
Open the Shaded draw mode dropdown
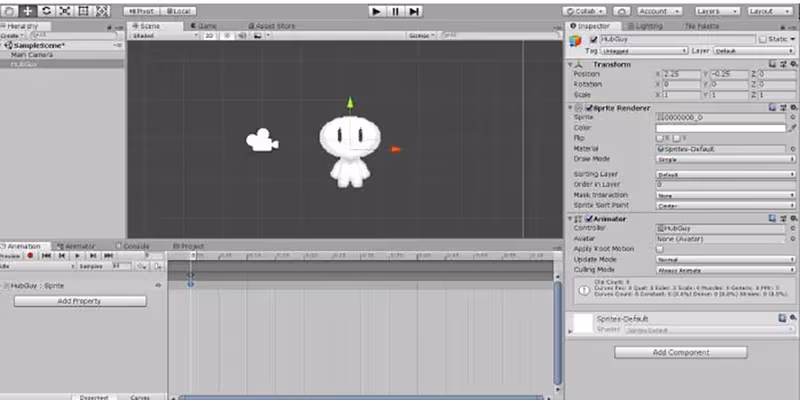click(x=164, y=36)
